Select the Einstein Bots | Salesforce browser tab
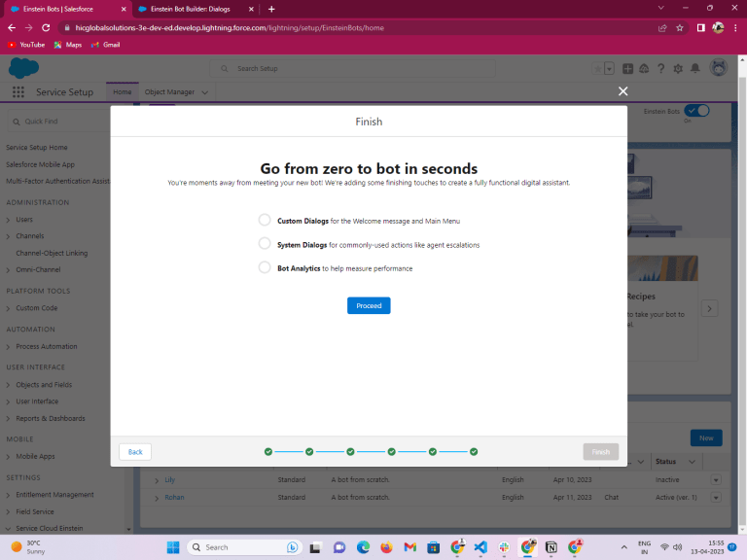The height and width of the screenshot is (560, 747). click(x=68, y=9)
